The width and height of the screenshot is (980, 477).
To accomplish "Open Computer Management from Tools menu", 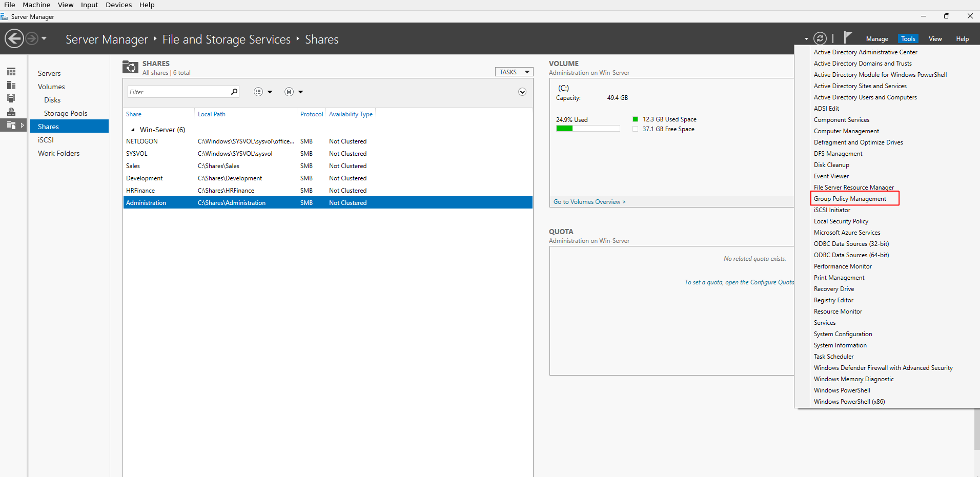I will point(846,131).
